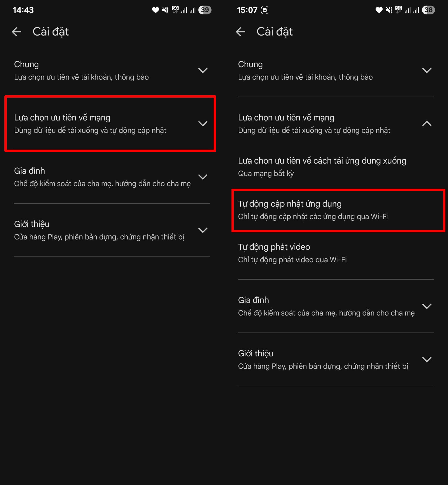Tap Gia đình section in right screen
Image resolution: width=448 pixels, height=485 pixels.
click(326, 306)
